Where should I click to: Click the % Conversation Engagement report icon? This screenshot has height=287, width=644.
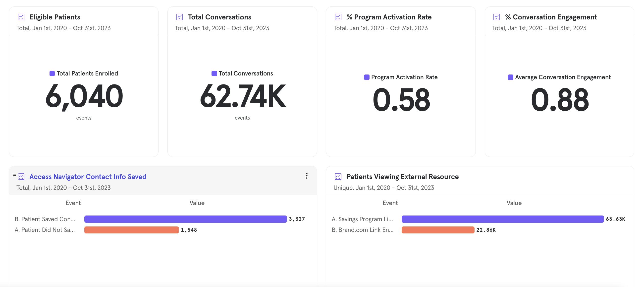click(x=497, y=17)
